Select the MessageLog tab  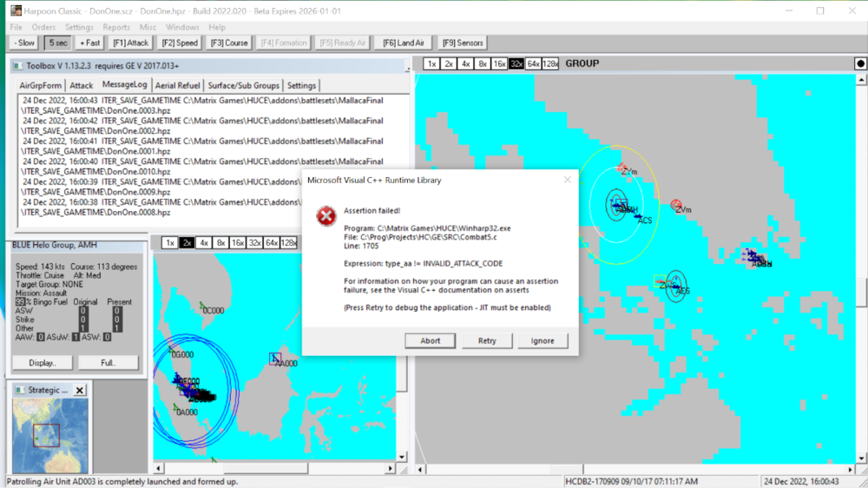(124, 84)
